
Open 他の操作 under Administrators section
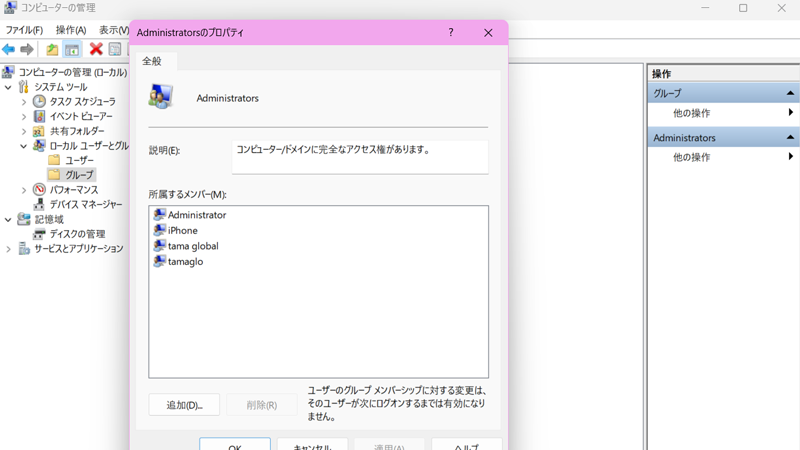(691, 157)
